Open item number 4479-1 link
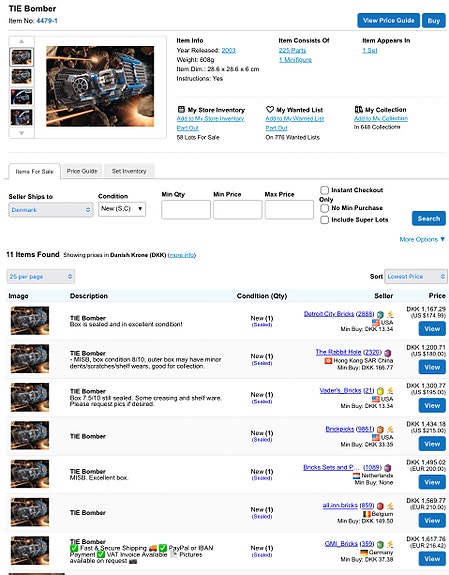Image resolution: width=449 pixels, height=575 pixels. tap(47, 21)
